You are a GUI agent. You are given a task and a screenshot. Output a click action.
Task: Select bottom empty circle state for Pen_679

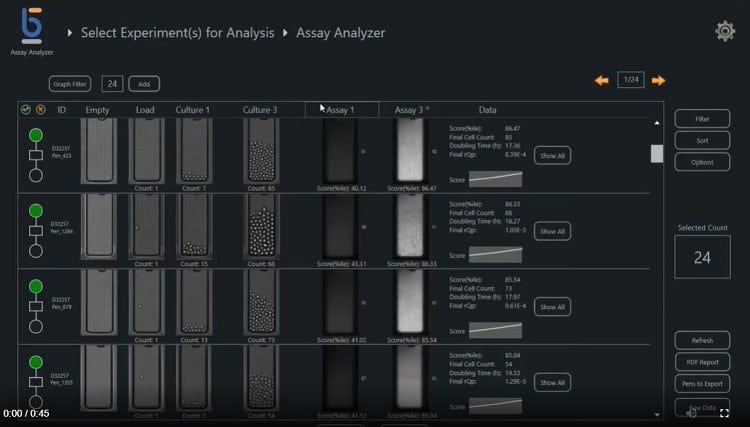[36, 327]
